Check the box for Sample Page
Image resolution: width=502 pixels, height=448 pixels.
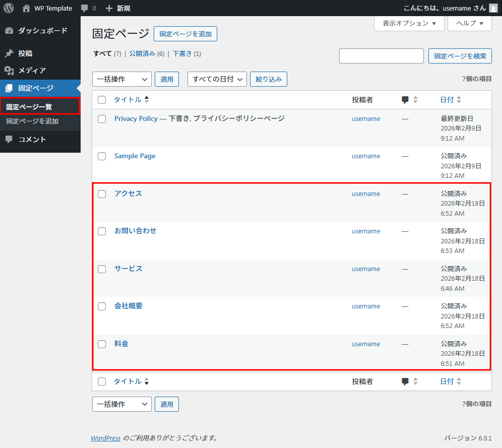(102, 156)
